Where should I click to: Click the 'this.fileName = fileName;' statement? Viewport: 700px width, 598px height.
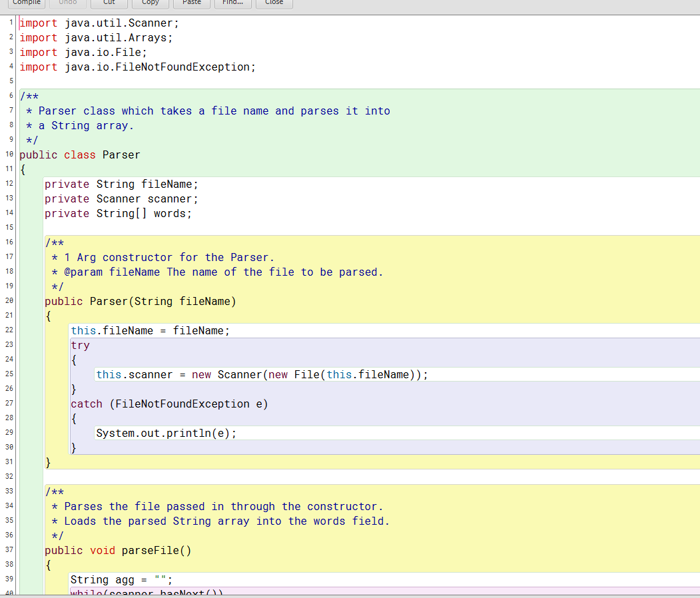(150, 331)
